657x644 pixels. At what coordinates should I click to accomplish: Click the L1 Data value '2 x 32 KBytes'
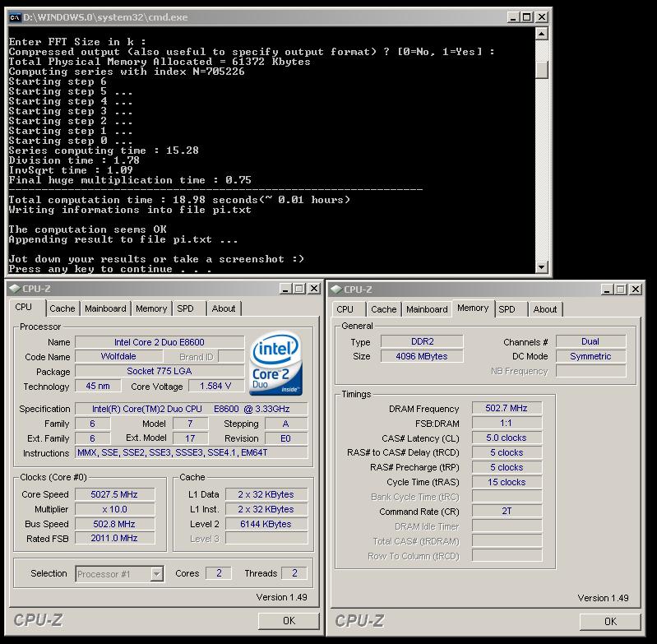[266, 494]
